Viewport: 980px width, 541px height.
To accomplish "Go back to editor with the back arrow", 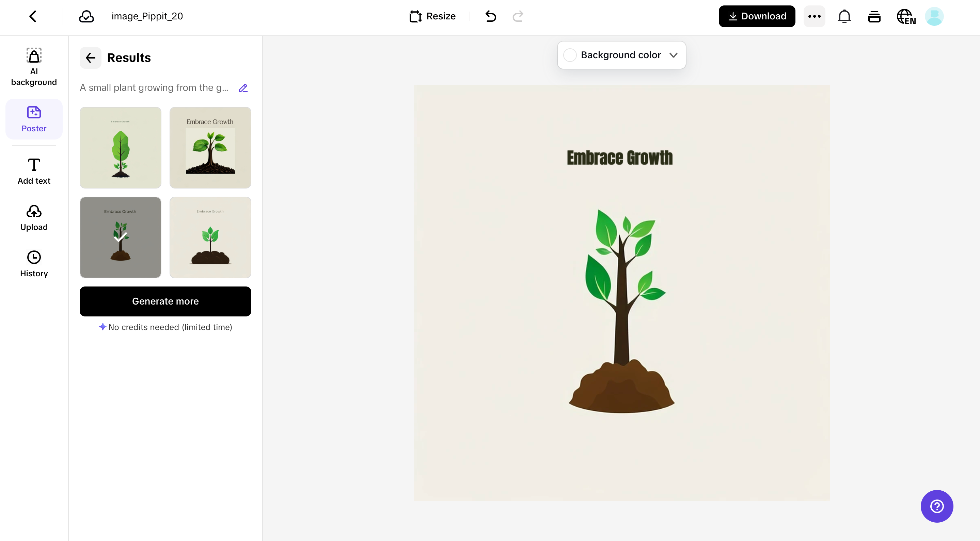I will point(32,16).
